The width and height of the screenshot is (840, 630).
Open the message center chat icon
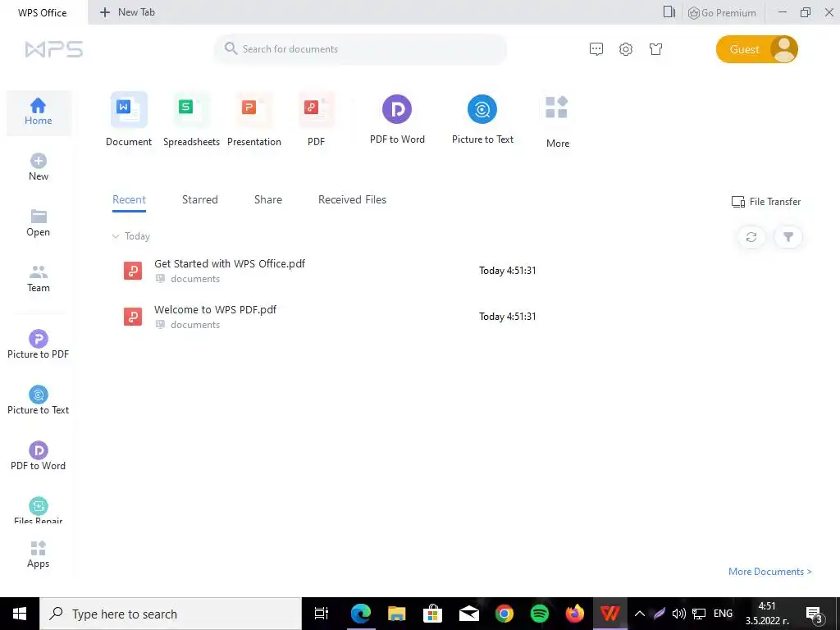(x=596, y=49)
